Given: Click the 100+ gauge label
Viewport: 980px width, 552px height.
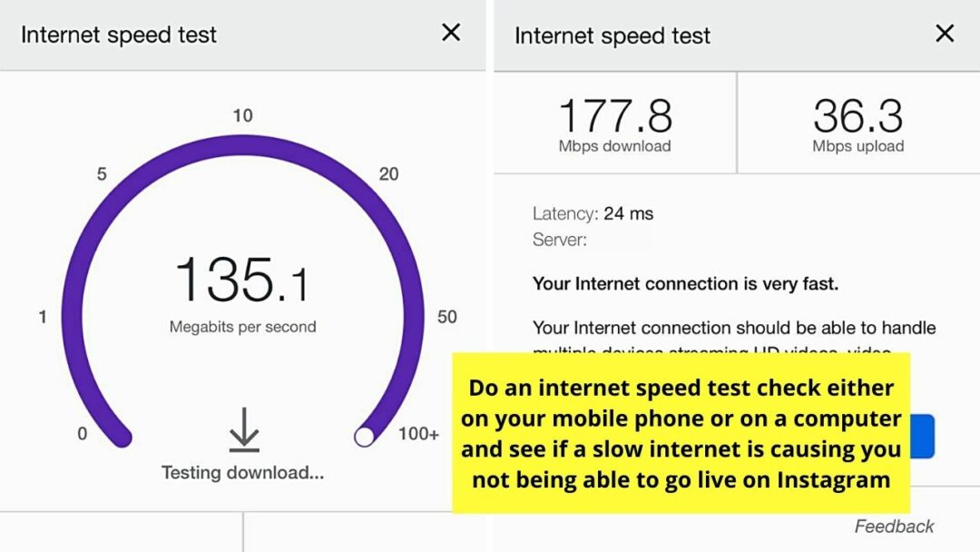Looking at the screenshot, I should [x=418, y=434].
